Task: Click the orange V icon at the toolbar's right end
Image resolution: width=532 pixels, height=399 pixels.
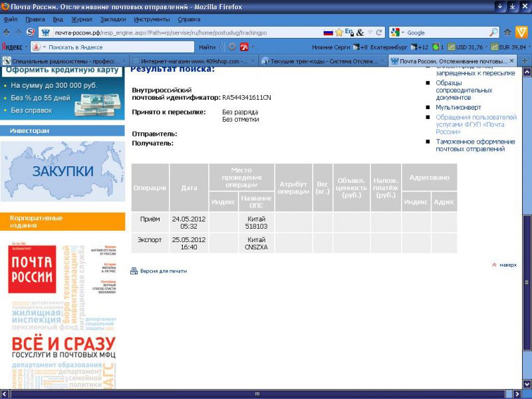Action: coord(523,32)
